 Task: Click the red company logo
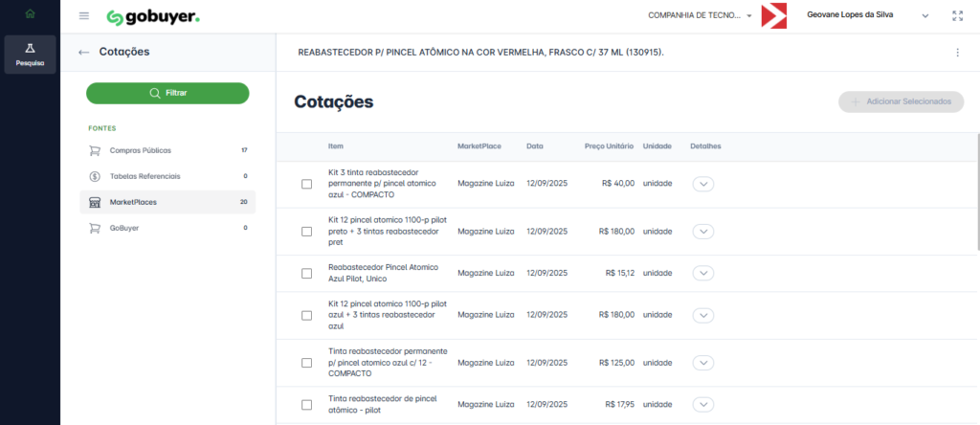click(x=773, y=15)
